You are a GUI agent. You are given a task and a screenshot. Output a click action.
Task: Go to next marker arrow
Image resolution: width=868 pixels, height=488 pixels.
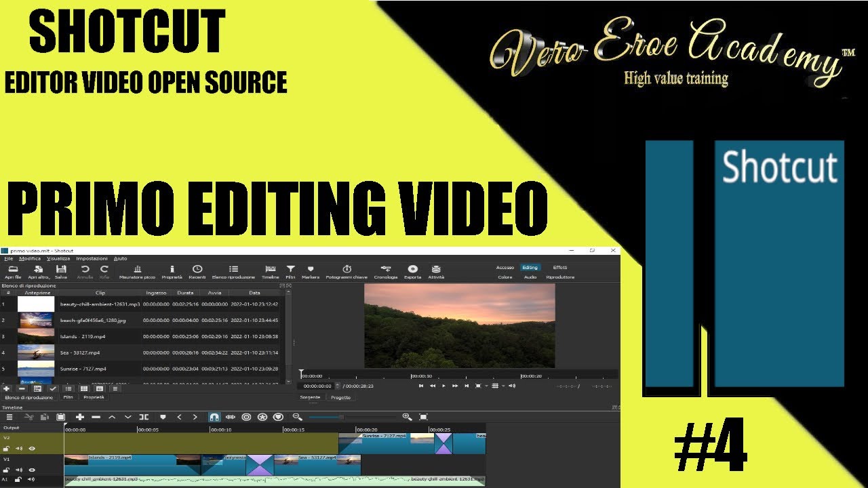click(195, 417)
